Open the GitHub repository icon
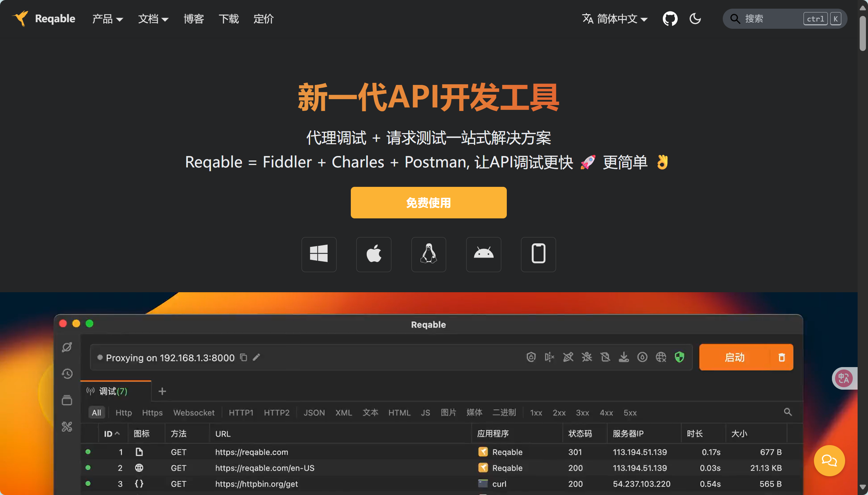The width and height of the screenshot is (868, 495). click(670, 19)
